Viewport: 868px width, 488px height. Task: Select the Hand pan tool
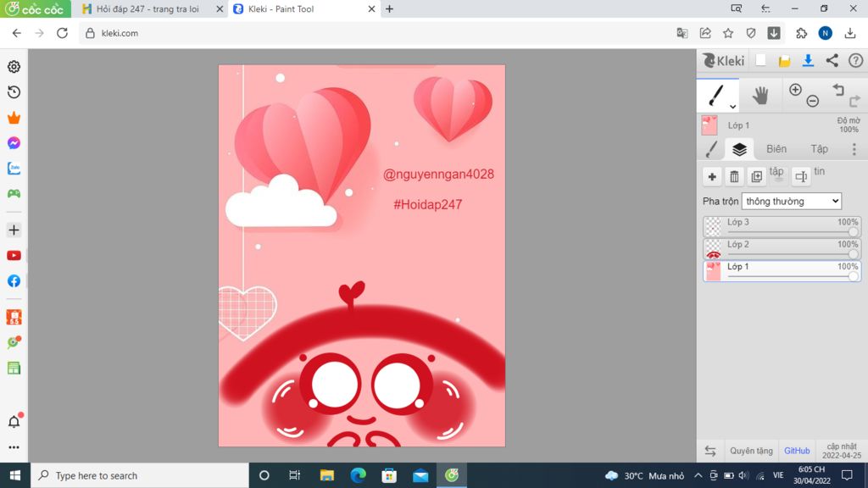(760, 94)
